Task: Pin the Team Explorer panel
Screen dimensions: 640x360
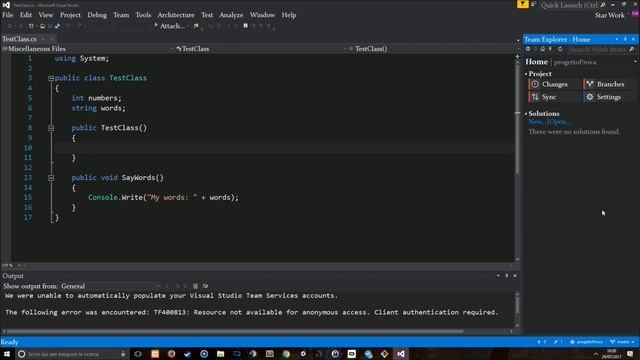Action: coord(625,39)
